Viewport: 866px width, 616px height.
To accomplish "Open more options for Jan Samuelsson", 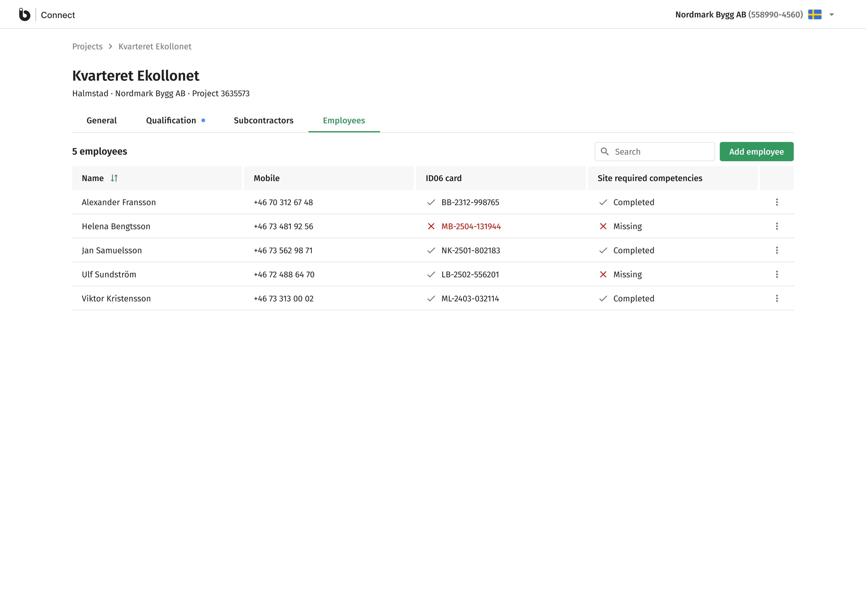I will 777,250.
